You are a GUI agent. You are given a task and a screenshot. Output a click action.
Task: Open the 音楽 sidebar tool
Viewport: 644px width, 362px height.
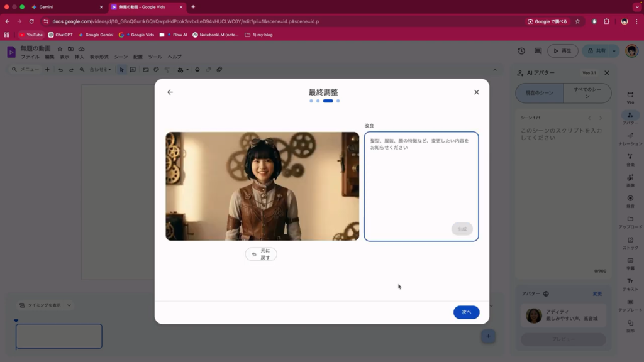coord(630,159)
